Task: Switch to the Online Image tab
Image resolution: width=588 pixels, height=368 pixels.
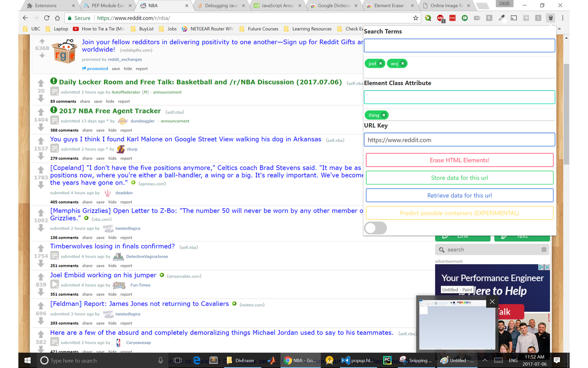Action: pos(447,6)
